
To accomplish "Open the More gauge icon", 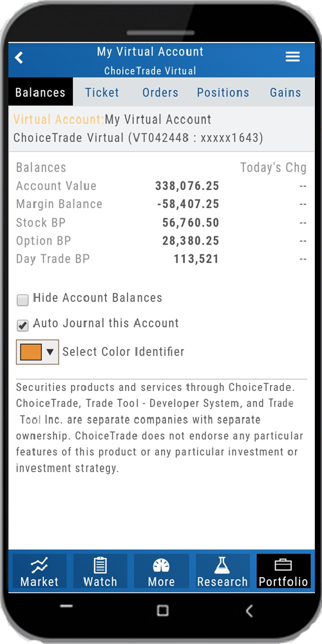I will point(161,565).
